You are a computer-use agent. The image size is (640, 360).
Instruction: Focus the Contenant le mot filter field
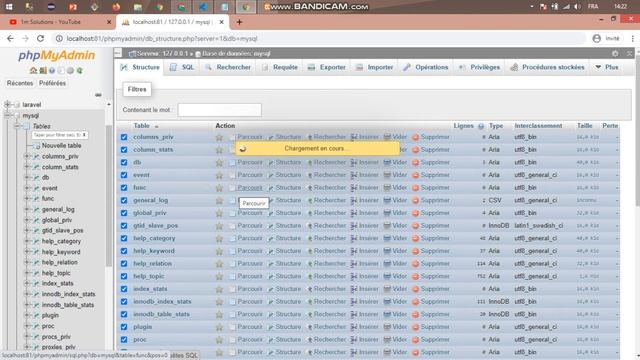220,110
